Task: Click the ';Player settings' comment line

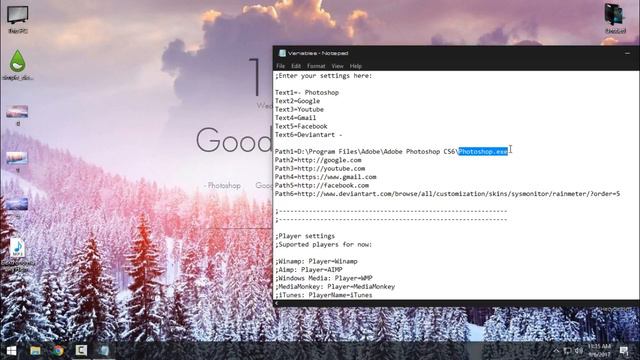Action: (x=305, y=236)
